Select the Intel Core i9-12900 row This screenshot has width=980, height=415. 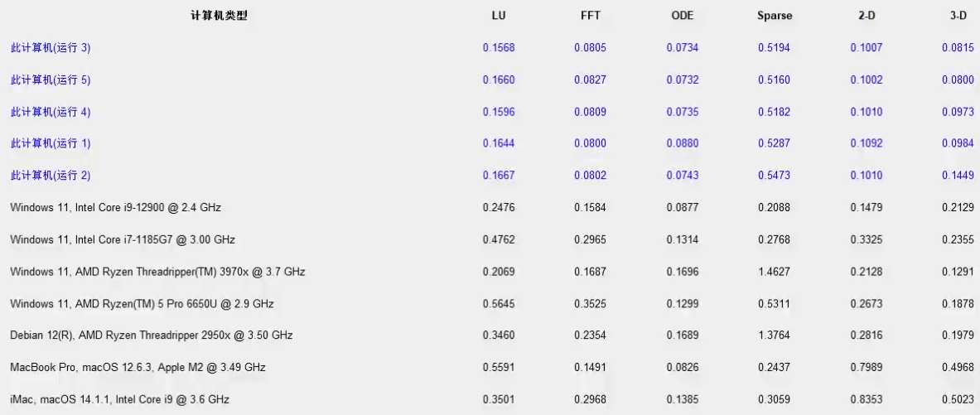(x=115, y=207)
